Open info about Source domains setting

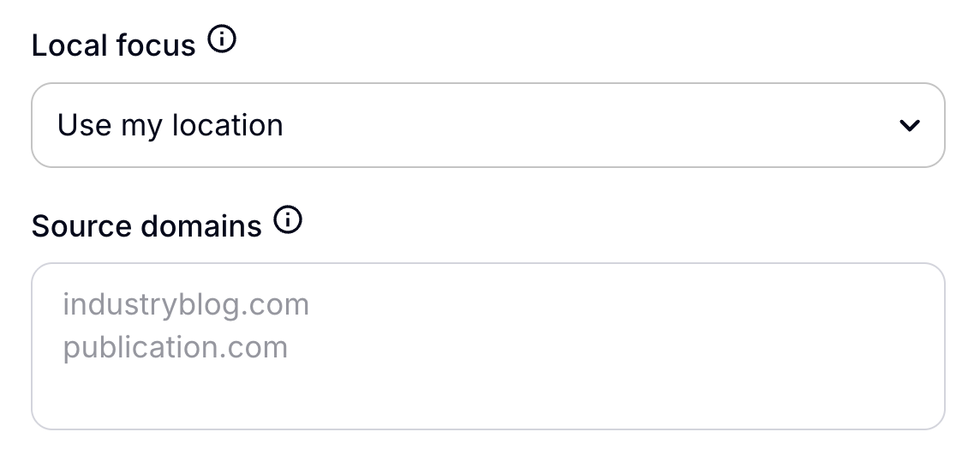tap(288, 220)
